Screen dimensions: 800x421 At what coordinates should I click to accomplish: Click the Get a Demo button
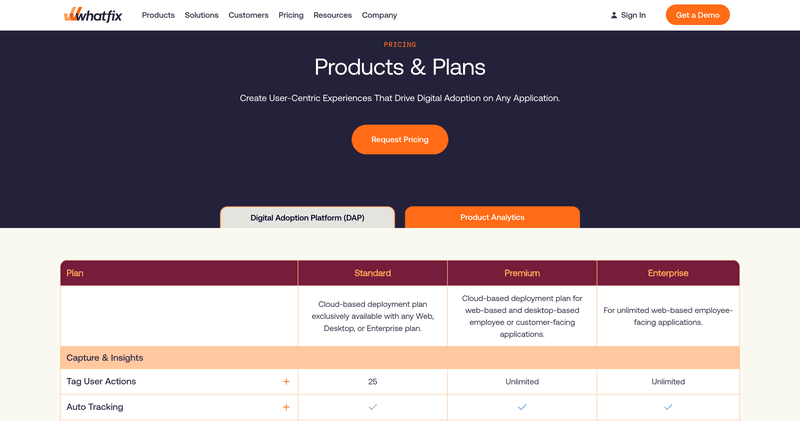[697, 15]
